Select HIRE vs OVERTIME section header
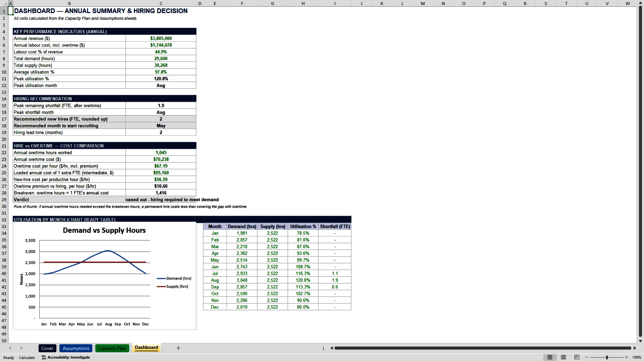Viewport: 644px width, 361px height. 105,146
